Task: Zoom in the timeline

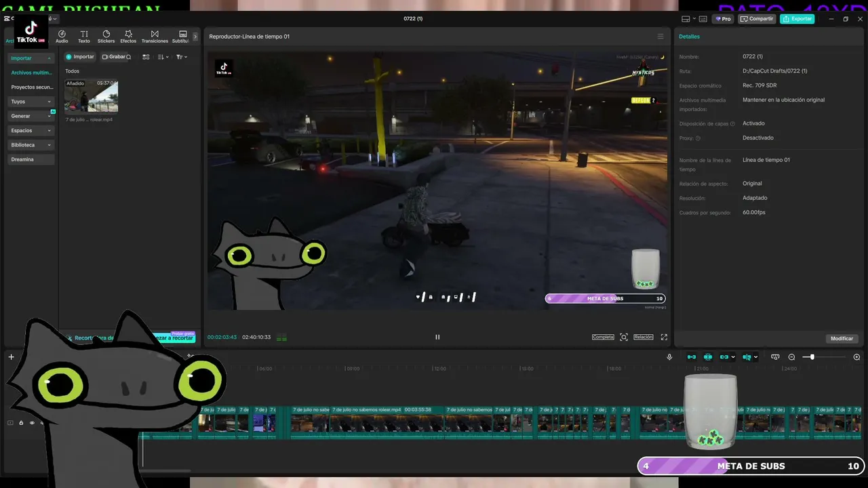Action: tap(856, 357)
